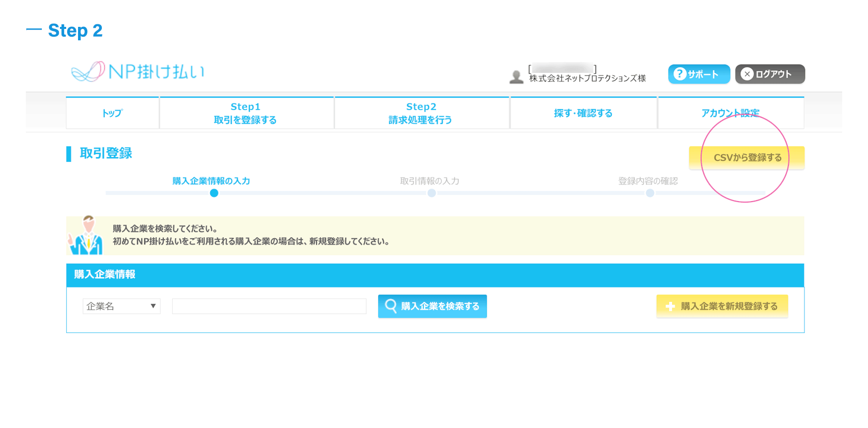Open the サポート support button
The image size is (868, 428).
coord(699,74)
